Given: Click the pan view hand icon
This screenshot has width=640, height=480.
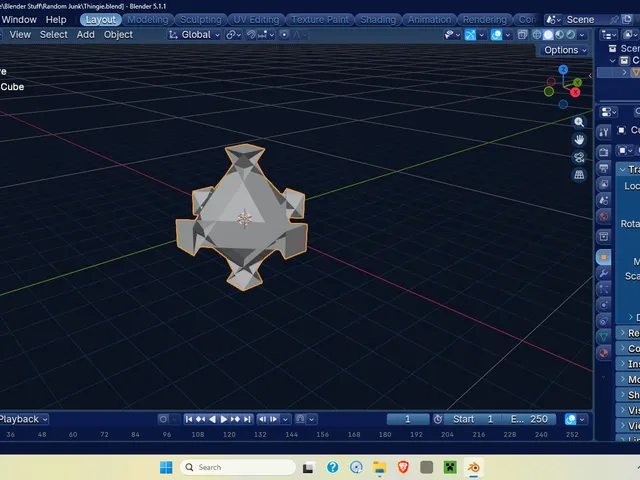Looking at the screenshot, I should [579, 140].
